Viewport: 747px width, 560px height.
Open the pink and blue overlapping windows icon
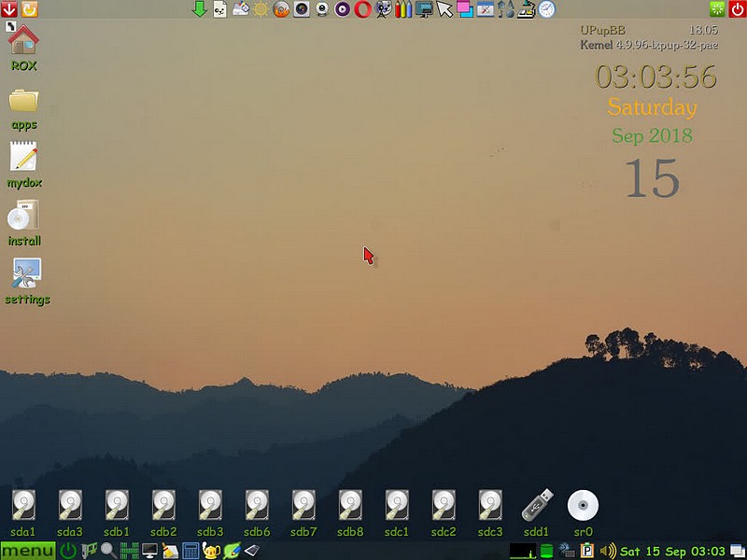(465, 9)
